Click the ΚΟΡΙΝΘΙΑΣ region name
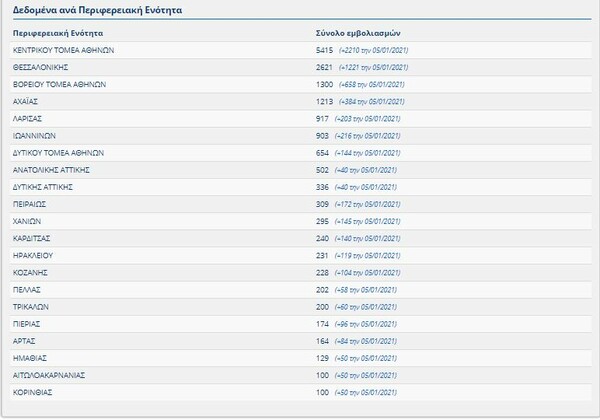 tap(35, 393)
